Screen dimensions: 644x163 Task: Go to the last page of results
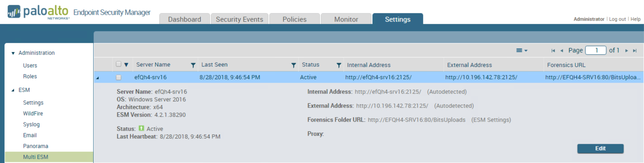(x=635, y=51)
